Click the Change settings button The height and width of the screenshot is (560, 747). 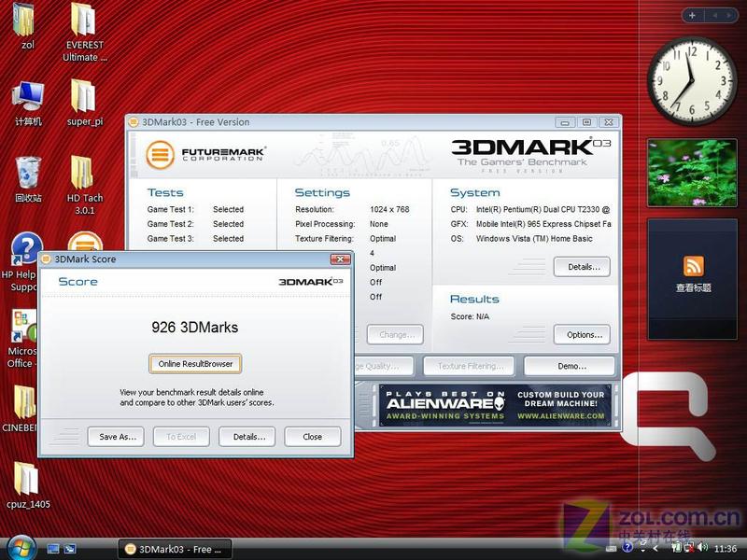tap(395, 335)
